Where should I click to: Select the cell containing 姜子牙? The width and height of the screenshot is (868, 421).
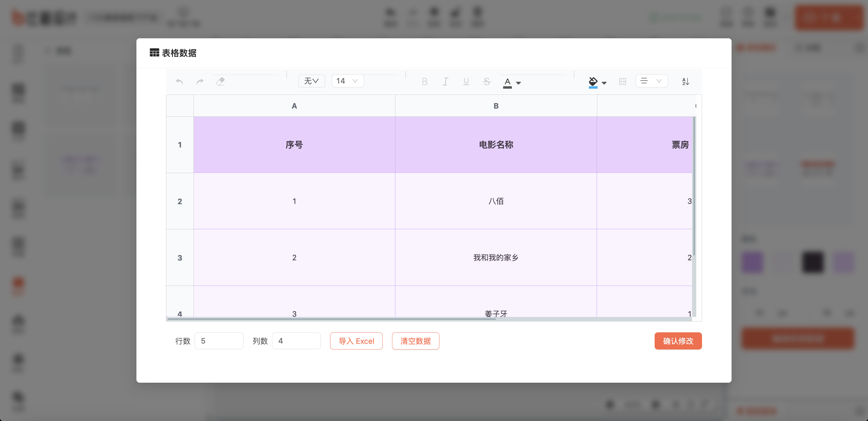496,302
